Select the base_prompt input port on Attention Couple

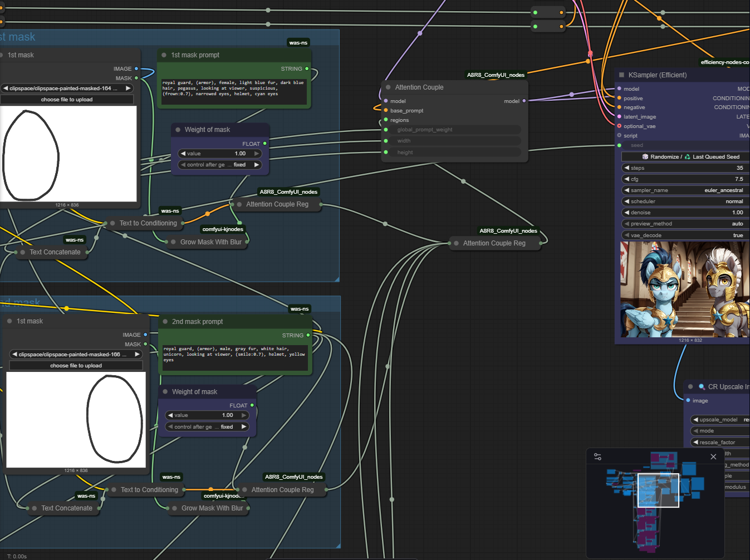(x=386, y=110)
